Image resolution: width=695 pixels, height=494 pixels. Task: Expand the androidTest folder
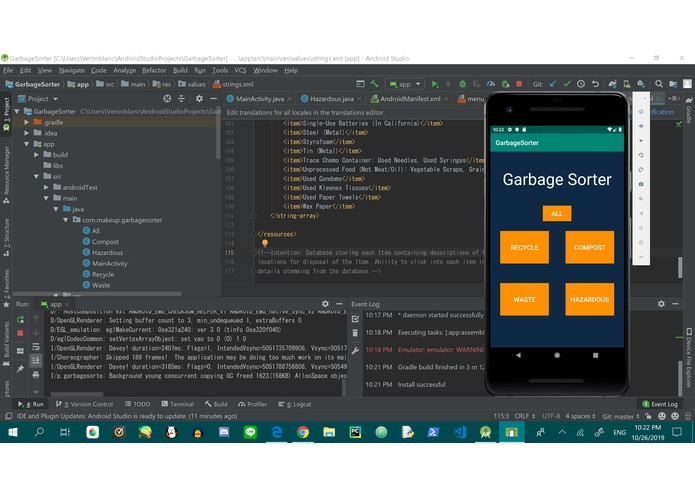click(47, 187)
